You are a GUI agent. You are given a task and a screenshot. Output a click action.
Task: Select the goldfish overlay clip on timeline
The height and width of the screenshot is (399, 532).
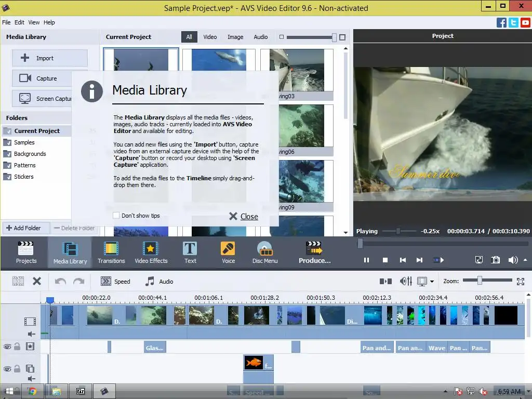click(x=258, y=363)
